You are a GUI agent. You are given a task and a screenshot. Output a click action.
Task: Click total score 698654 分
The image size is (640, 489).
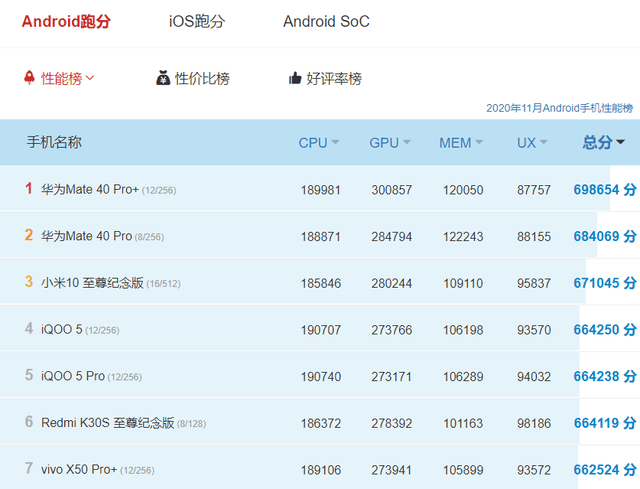coord(604,189)
